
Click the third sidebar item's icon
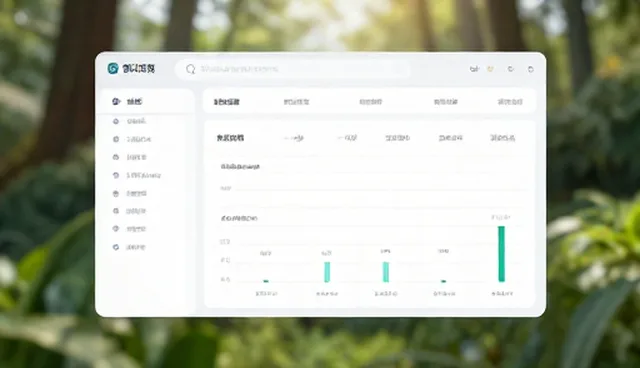pos(116,139)
